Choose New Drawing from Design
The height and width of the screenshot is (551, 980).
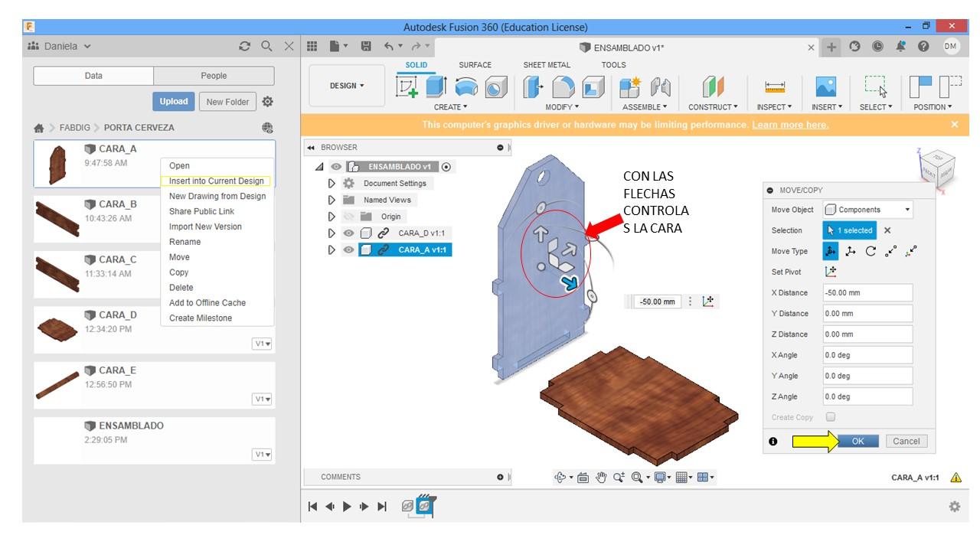click(217, 196)
